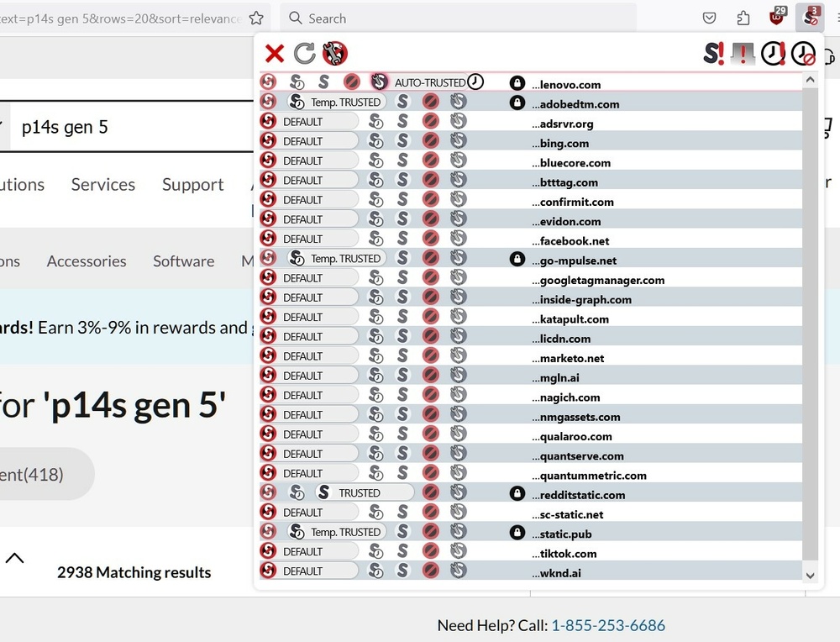Click the reload page icon in NoScript popup
Screen dimensions: 840x642
point(304,54)
